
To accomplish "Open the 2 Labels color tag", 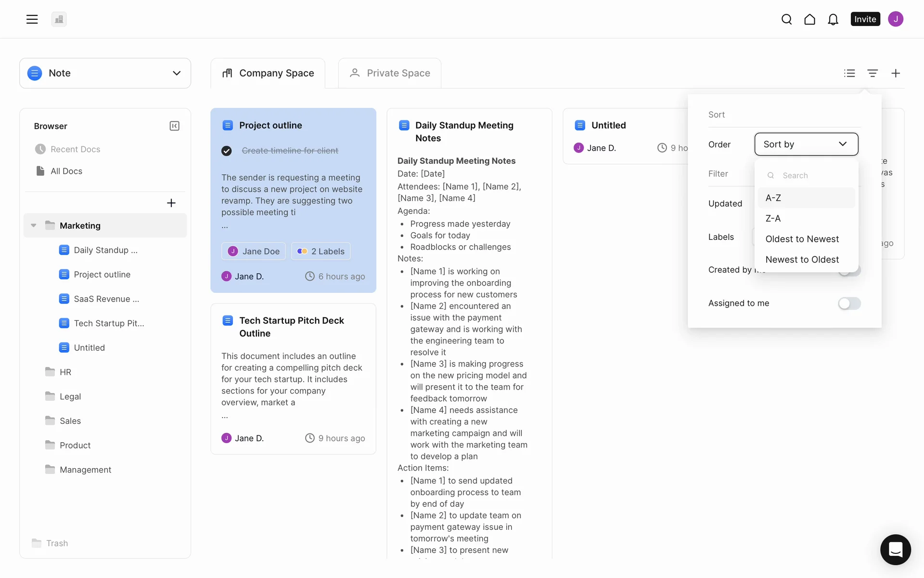I will (321, 251).
